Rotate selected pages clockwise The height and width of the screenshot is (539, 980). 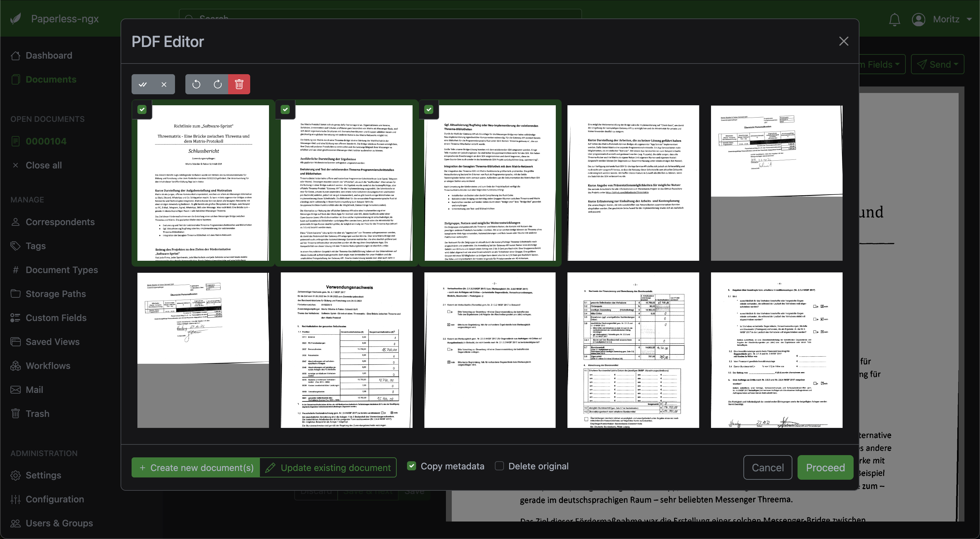[x=217, y=84]
